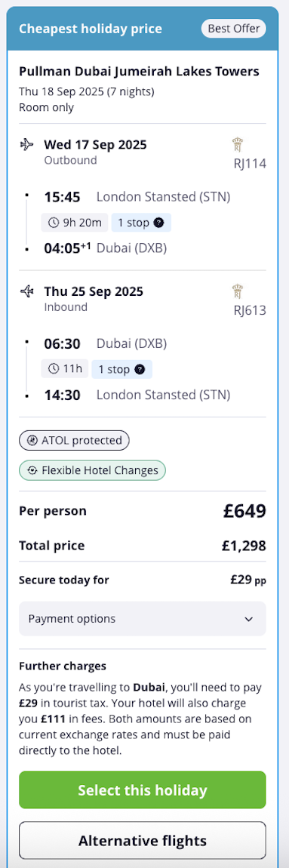Click Pullman Dubai Jumeirah Lakes Towers title
This screenshot has height=868, width=289.
tap(139, 72)
